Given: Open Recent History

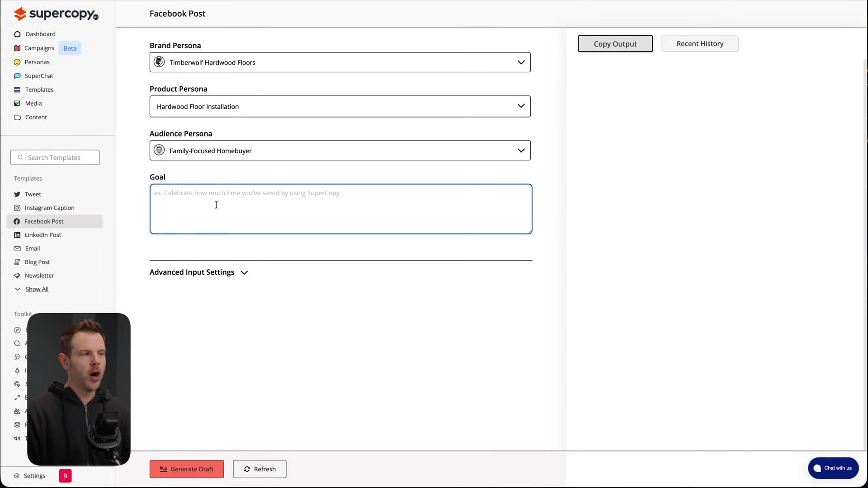Looking at the screenshot, I should point(700,44).
